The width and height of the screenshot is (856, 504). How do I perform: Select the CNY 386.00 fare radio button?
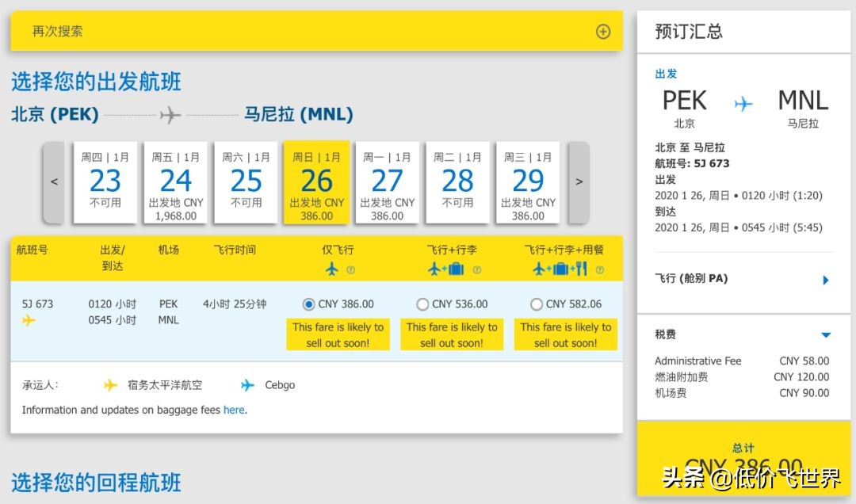pyautogui.click(x=308, y=304)
